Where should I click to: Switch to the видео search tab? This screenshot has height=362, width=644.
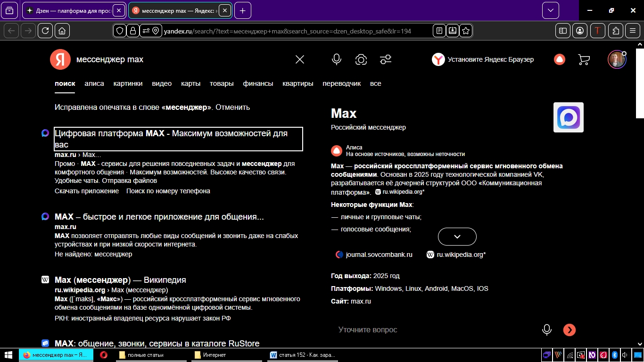(x=162, y=83)
